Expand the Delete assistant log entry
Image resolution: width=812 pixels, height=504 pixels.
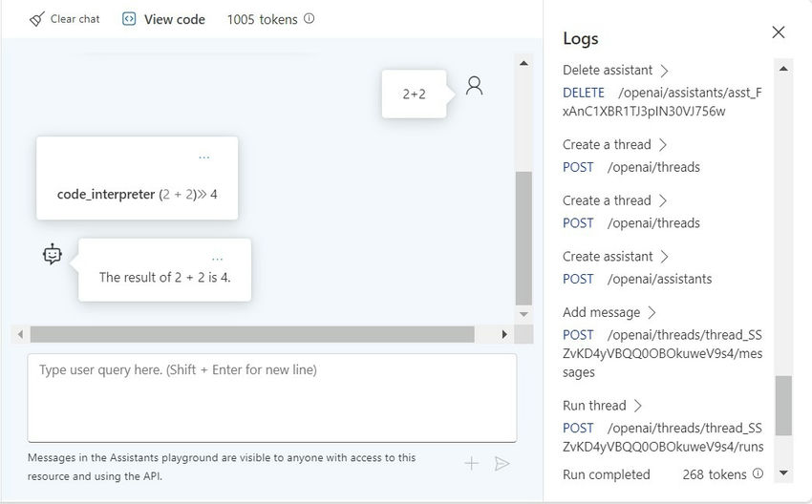[665, 71]
